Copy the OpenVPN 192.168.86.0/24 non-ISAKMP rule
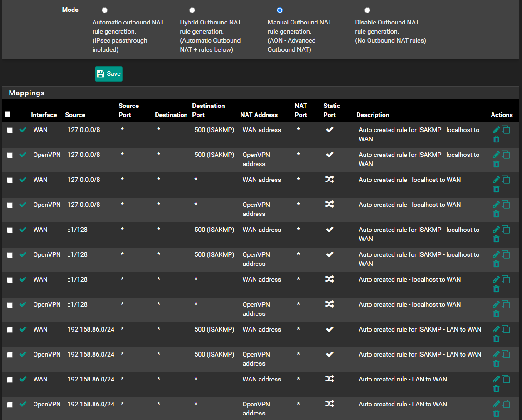The height and width of the screenshot is (420, 522). coord(506,404)
